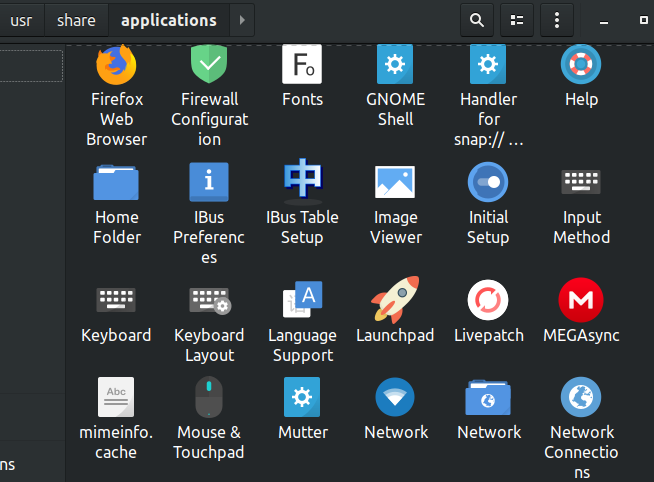Click the applications path segment
This screenshot has width=654, height=482.
169,20
